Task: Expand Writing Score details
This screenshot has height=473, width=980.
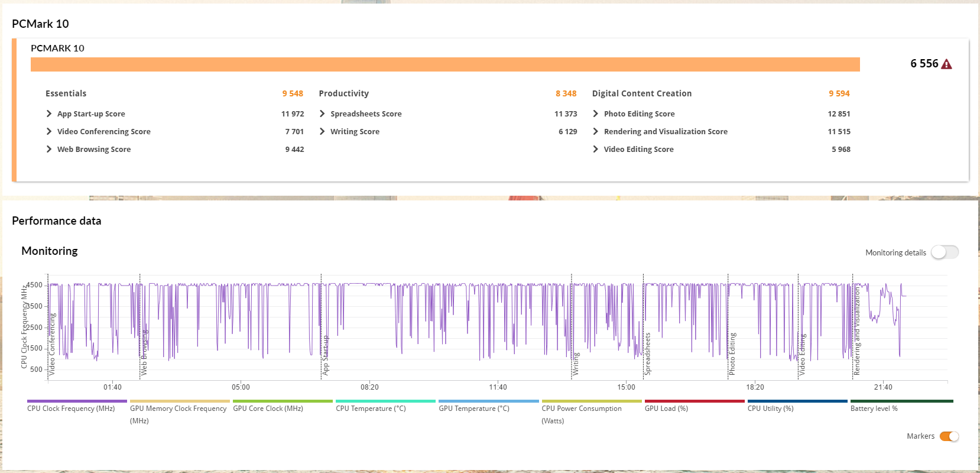Action: click(322, 131)
